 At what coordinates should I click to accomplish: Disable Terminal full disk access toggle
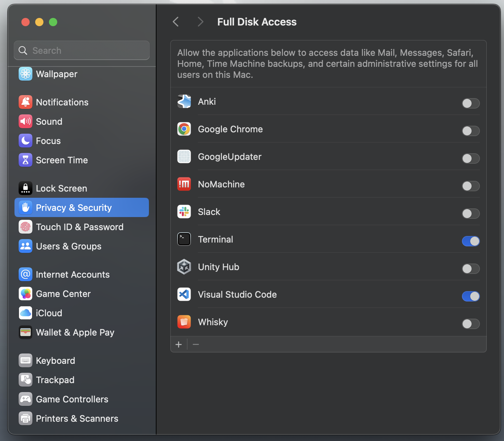[471, 241]
